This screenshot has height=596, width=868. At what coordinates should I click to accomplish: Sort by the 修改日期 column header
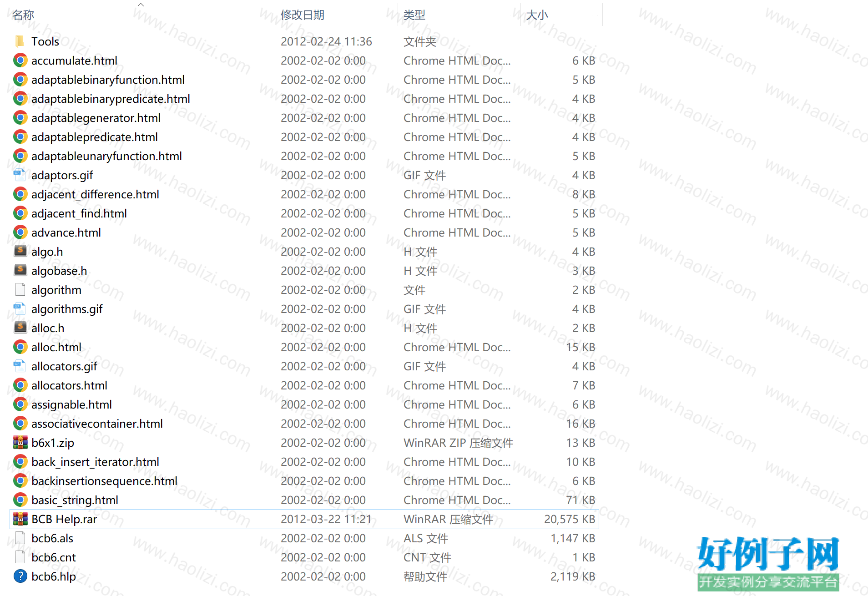click(303, 15)
